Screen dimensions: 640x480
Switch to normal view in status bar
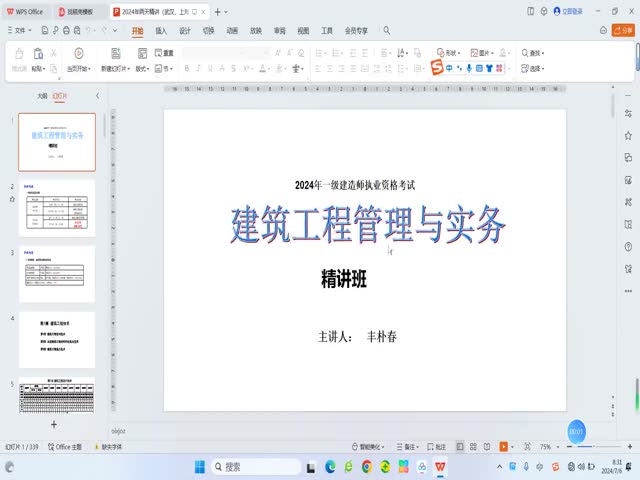(x=460, y=447)
